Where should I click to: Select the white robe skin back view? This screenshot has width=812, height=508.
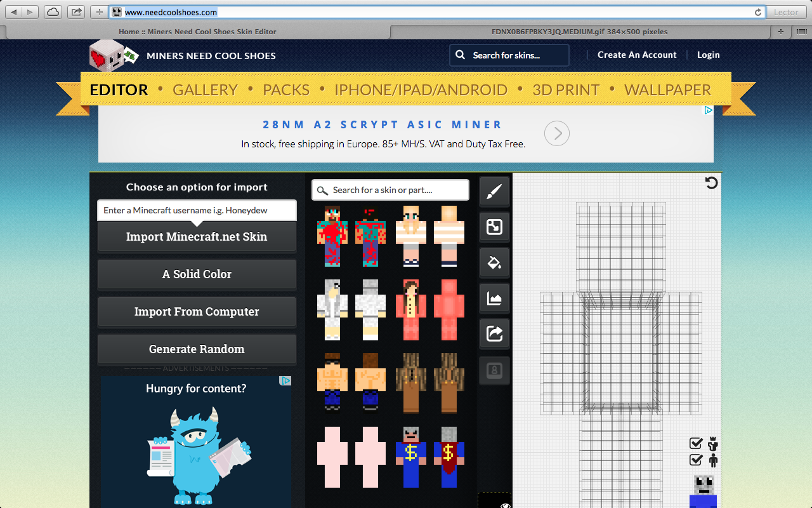(x=370, y=310)
